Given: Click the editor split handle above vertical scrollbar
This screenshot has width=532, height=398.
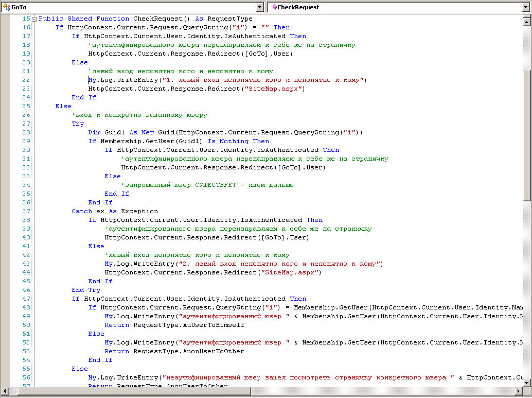Looking at the screenshot, I should click(x=526, y=16).
